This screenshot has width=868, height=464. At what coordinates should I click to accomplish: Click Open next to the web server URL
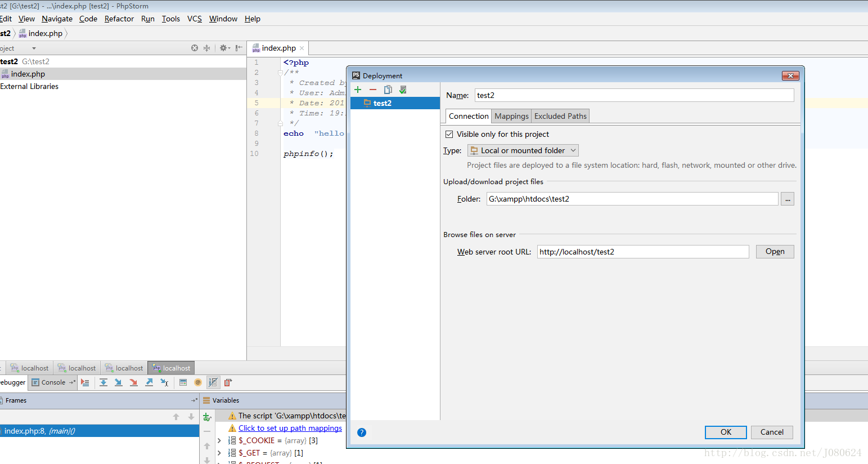click(775, 252)
